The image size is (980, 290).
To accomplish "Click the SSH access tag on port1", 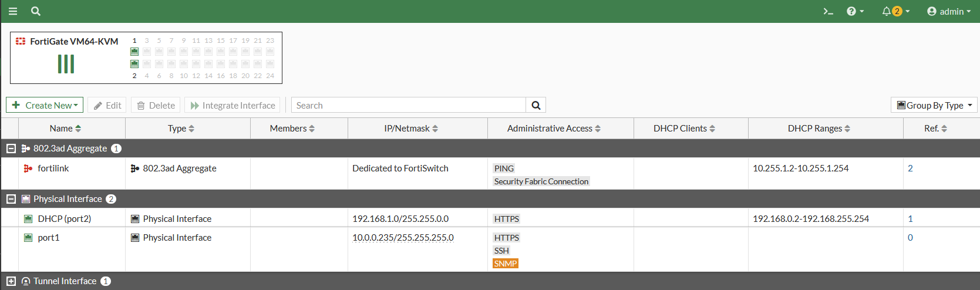I will coord(501,251).
